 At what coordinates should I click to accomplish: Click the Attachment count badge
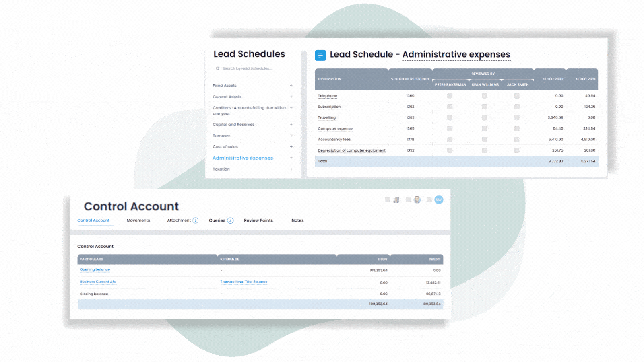196,220
